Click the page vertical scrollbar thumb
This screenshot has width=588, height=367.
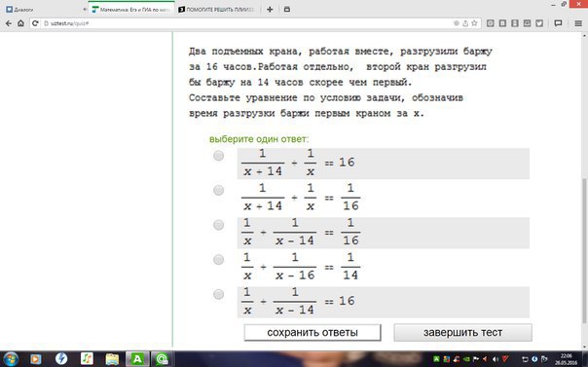coord(584,251)
